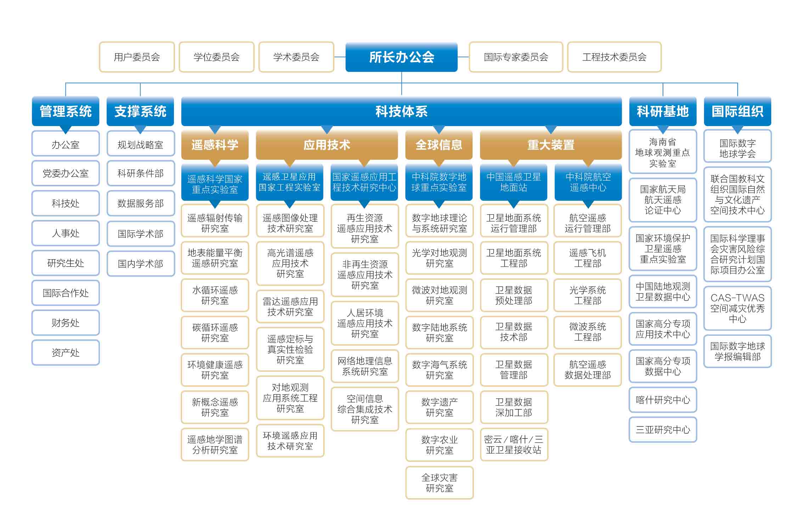Image resolution: width=812 pixels, height=510 pixels.
Task: Click 遥感科学国家重点实验室 blue box
Action: coord(215,183)
